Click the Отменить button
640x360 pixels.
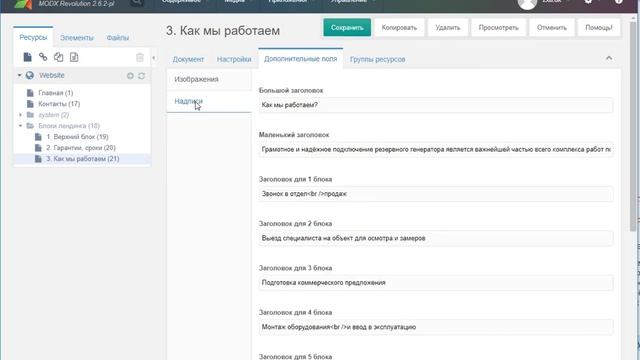point(552,27)
